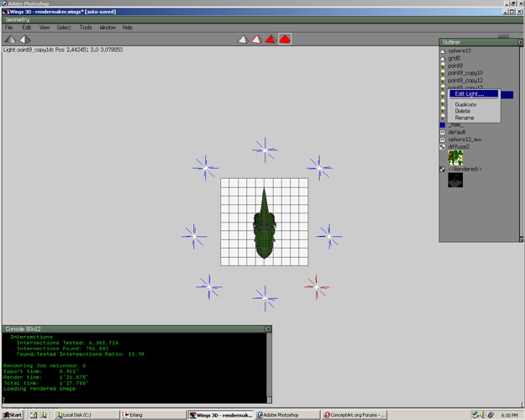Switch to Local Disk (C:) taskbar button

pyautogui.click(x=87, y=415)
